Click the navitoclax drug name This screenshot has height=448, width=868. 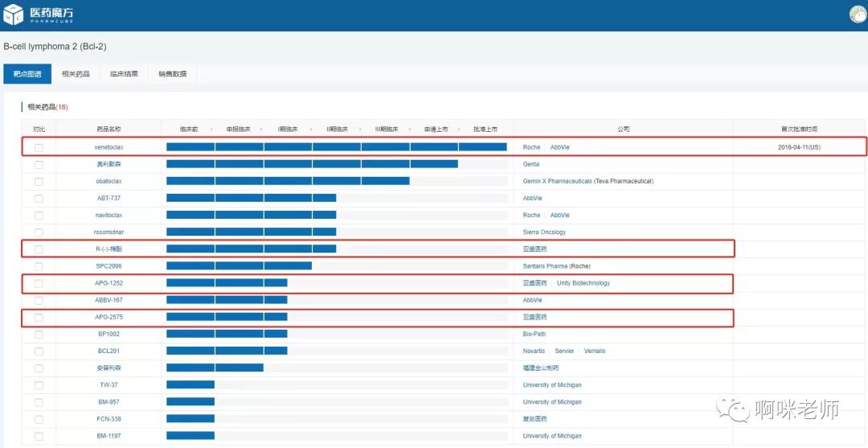click(x=108, y=215)
